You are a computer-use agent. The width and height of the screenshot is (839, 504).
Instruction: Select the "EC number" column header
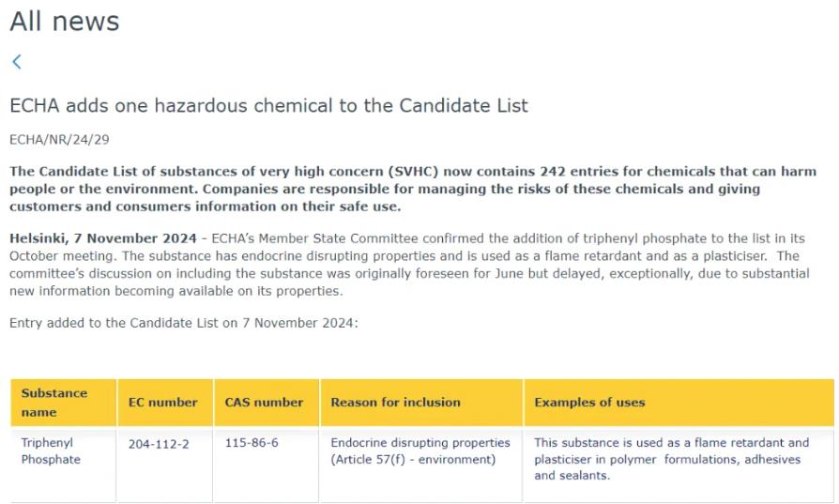click(x=163, y=403)
